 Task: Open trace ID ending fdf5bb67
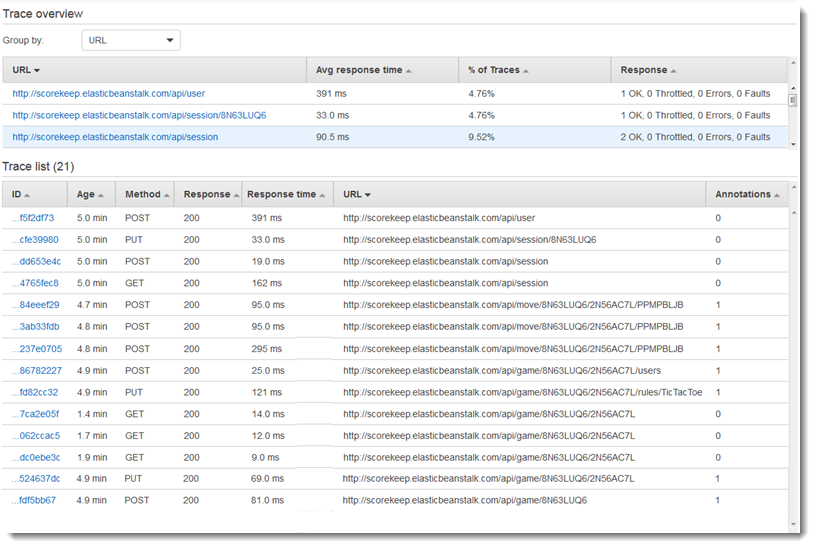(x=36, y=500)
